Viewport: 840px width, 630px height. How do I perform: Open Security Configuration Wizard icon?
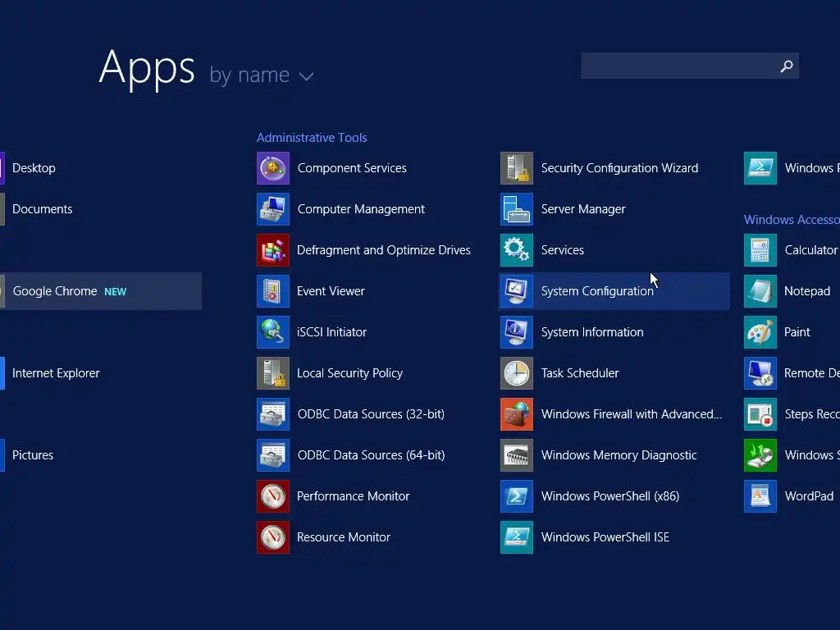point(517,168)
